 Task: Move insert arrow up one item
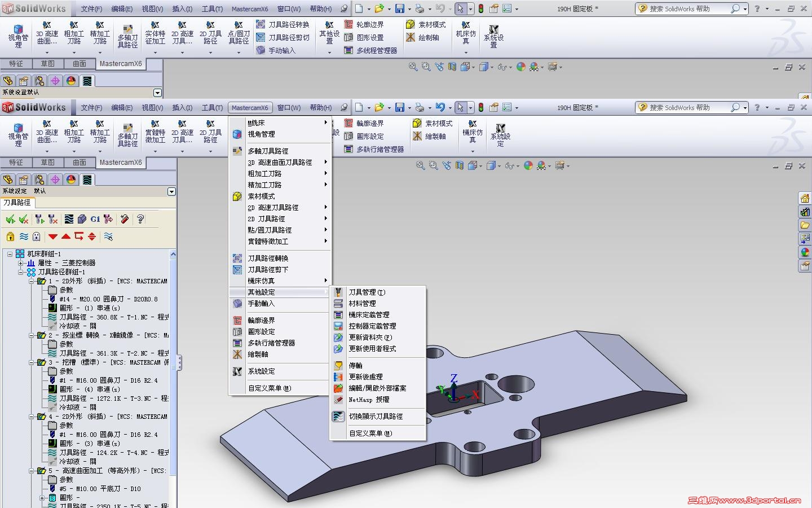(x=66, y=237)
